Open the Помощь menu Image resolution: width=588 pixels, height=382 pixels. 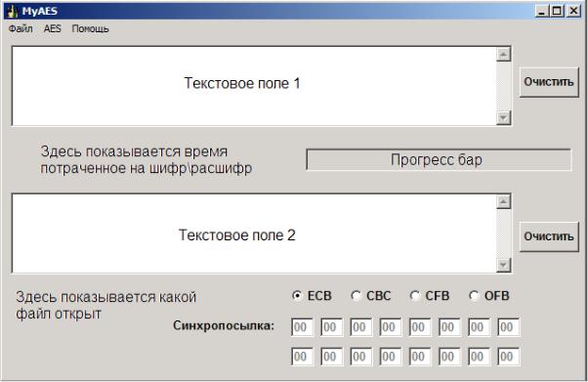(90, 29)
